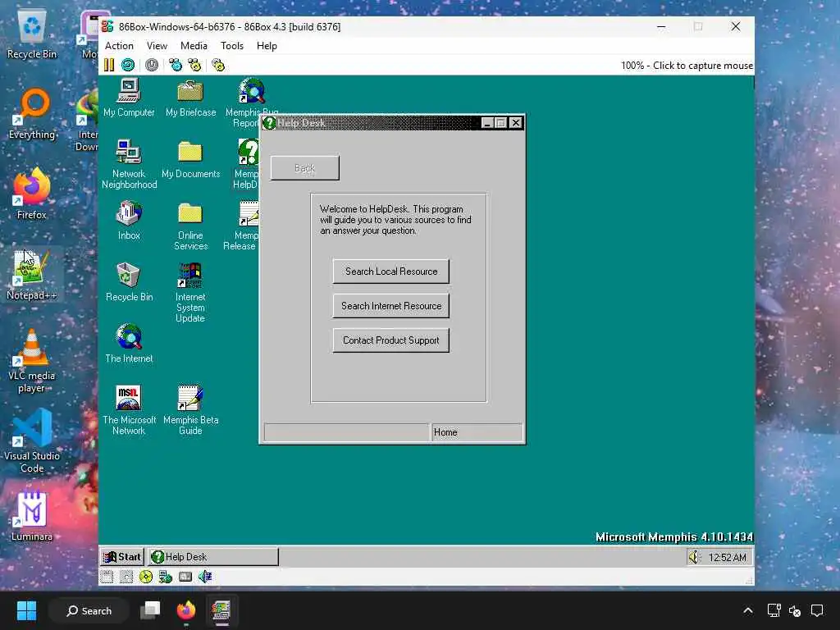This screenshot has width=840, height=630.
Task: Launch Internet System Update icon
Action: [190, 293]
